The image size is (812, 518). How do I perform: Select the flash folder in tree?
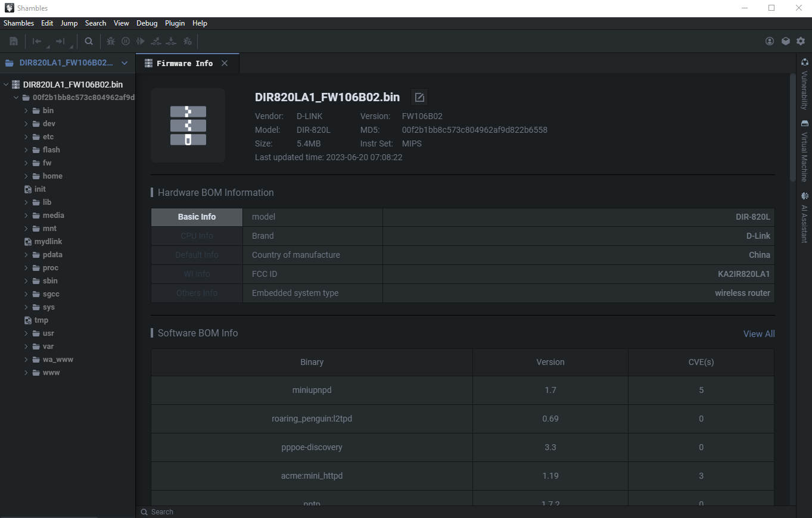pyautogui.click(x=51, y=149)
